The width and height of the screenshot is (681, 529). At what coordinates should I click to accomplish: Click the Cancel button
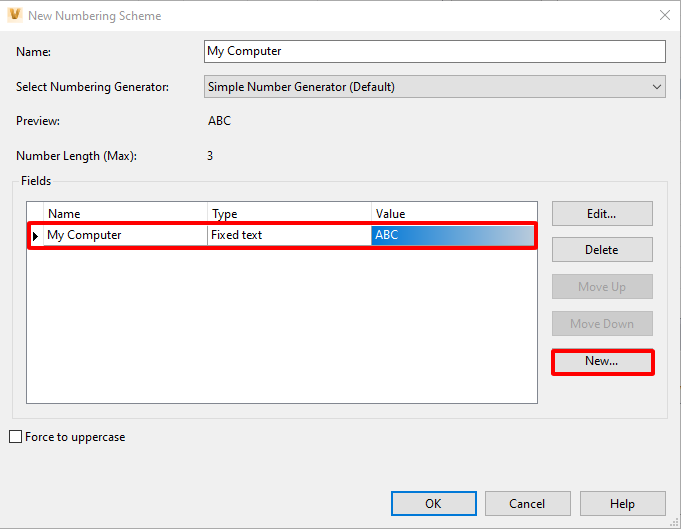click(528, 503)
